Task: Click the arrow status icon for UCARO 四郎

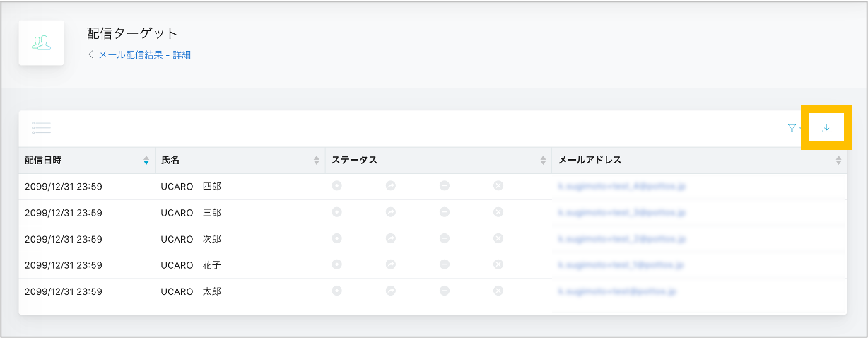Action: 391,186
